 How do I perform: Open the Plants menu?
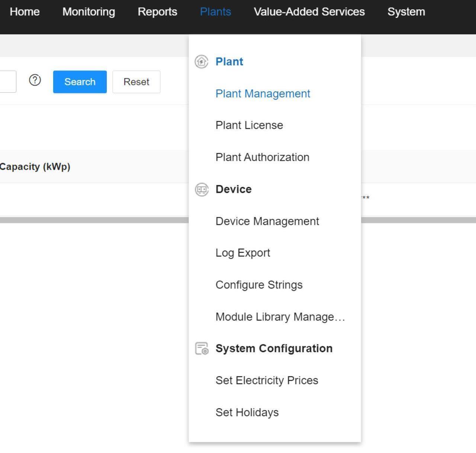[215, 12]
